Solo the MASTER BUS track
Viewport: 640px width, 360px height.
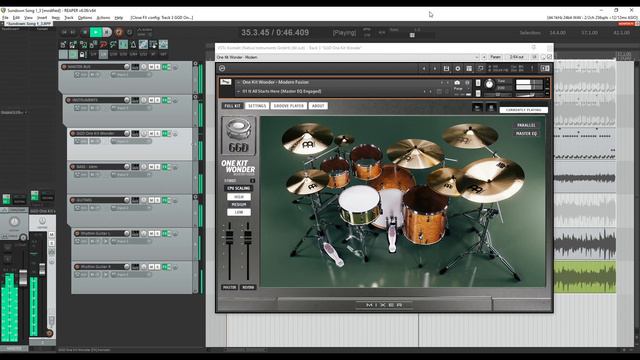click(x=157, y=67)
